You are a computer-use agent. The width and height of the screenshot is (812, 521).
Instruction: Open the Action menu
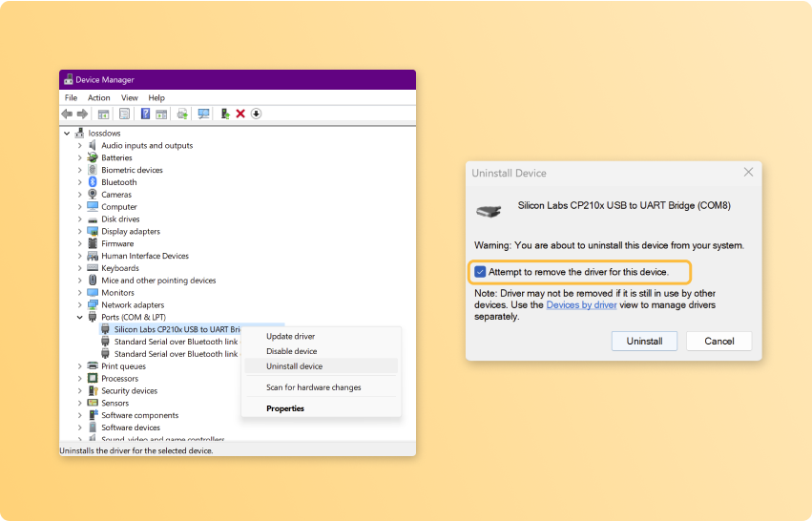coord(99,97)
